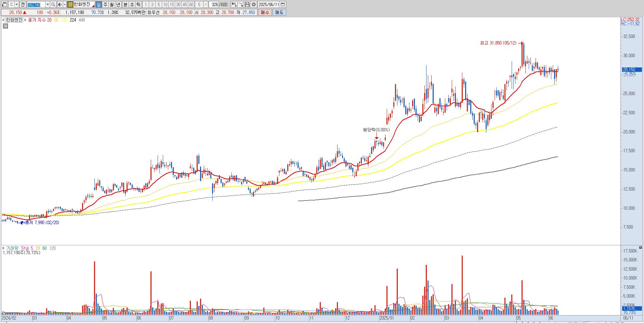Open chart settings gear icon

[254, 4]
